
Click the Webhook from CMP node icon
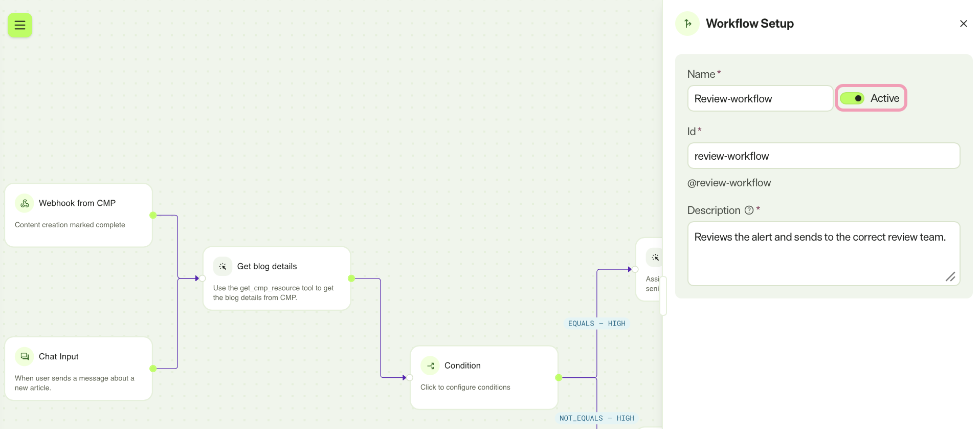(x=25, y=203)
